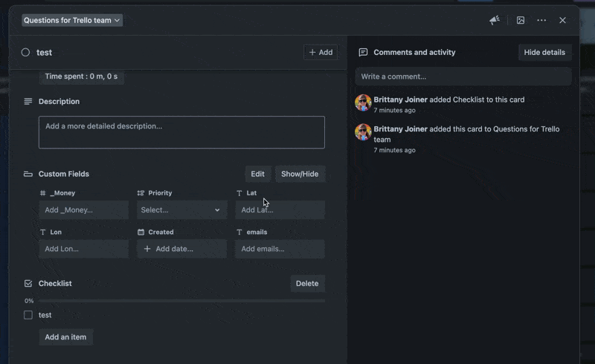Screen dimensions: 595x364
Task: Check the test checklist item
Action: click(x=28, y=315)
